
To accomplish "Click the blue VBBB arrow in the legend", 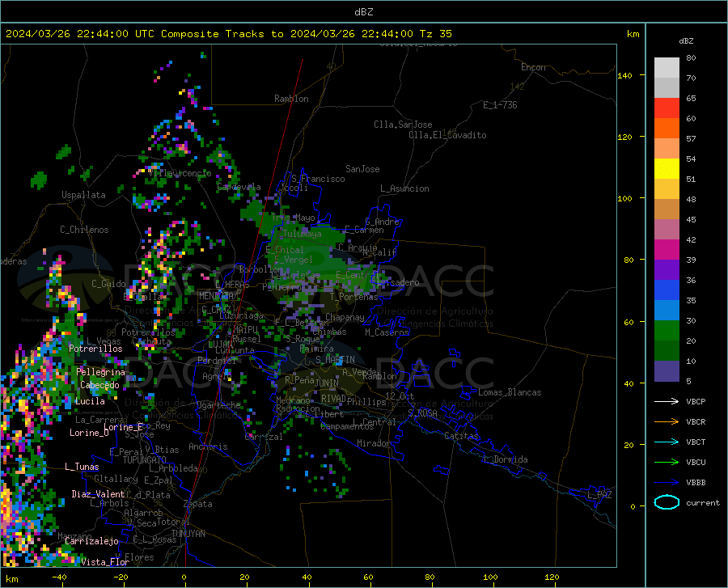I will [667, 483].
